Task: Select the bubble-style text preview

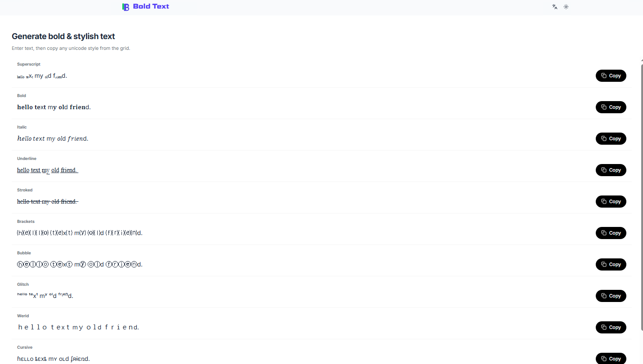Action: tap(79, 265)
